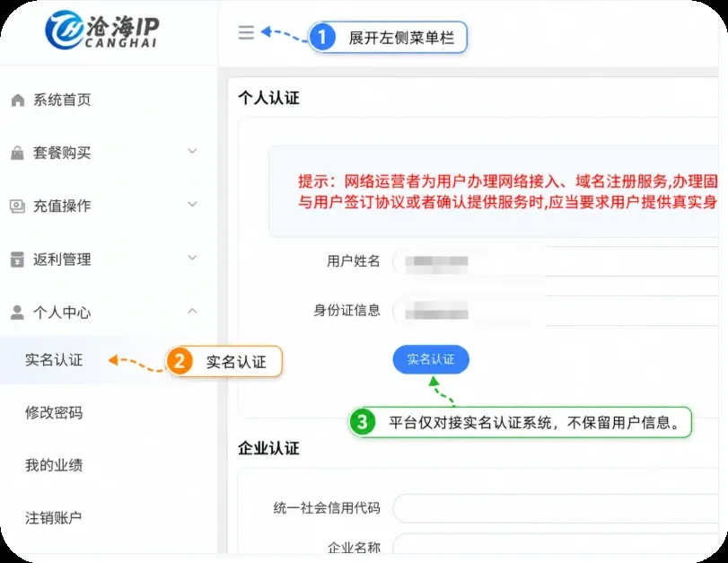Expand the 返利管理 chevron
728x563 pixels.
coord(192,258)
